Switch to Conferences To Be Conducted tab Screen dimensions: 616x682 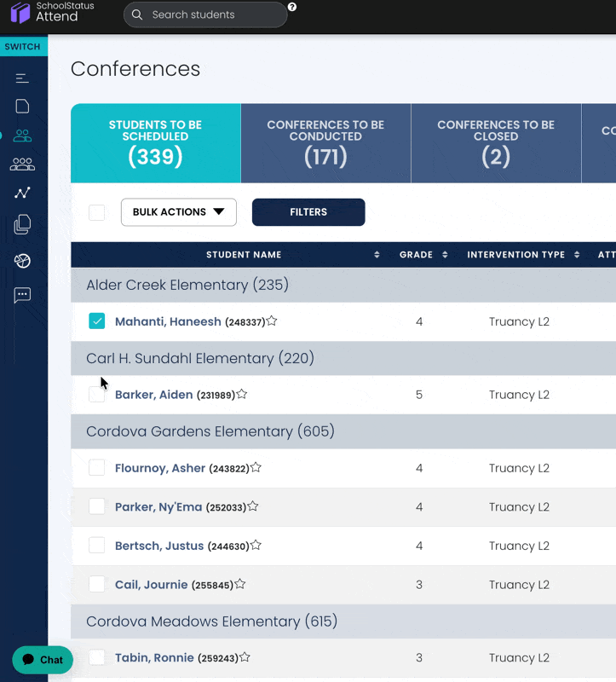pyautogui.click(x=325, y=143)
